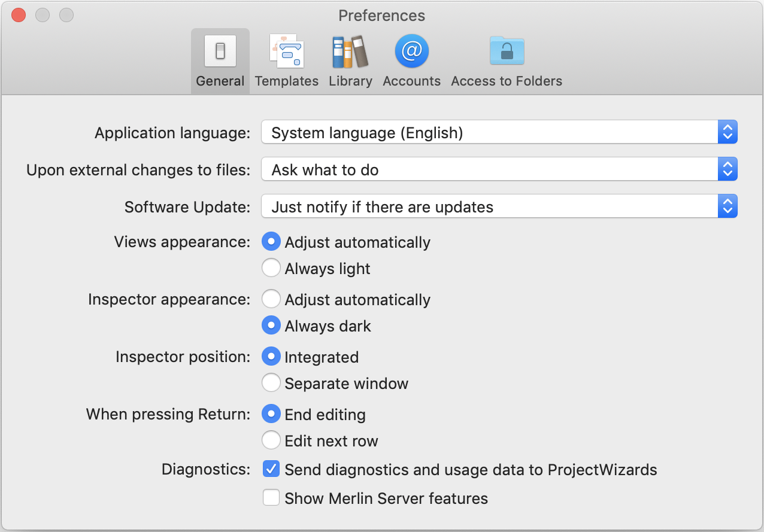Select Always dark for Inspector appearance
The width and height of the screenshot is (764, 532).
[x=271, y=326]
